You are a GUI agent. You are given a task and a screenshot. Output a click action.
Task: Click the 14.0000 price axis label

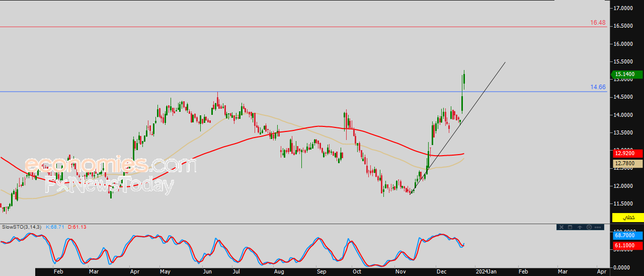624,115
